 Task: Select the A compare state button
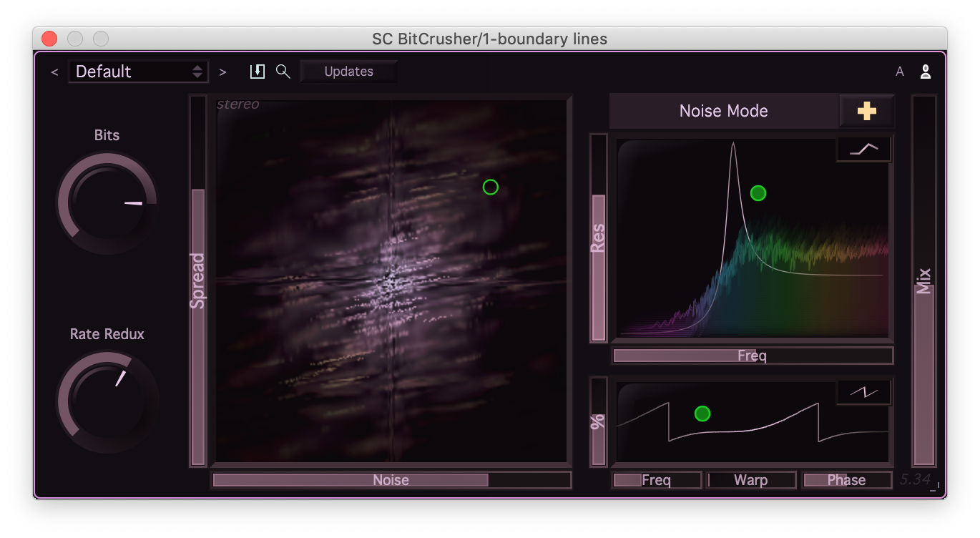click(900, 72)
